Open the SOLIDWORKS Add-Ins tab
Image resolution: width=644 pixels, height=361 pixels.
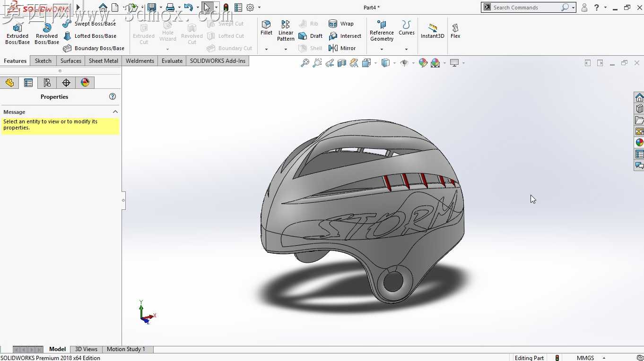pyautogui.click(x=218, y=61)
